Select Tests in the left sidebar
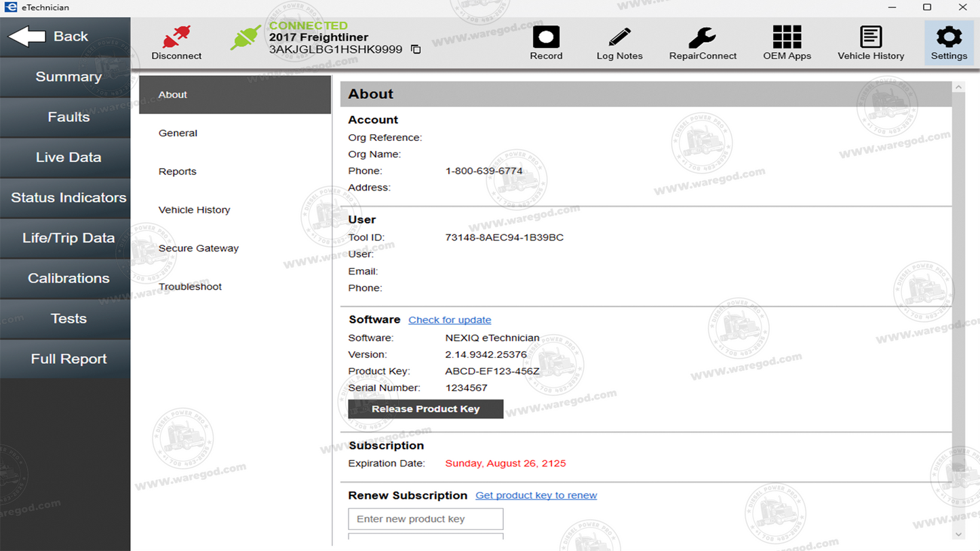Image resolution: width=980 pixels, height=551 pixels. (x=65, y=319)
